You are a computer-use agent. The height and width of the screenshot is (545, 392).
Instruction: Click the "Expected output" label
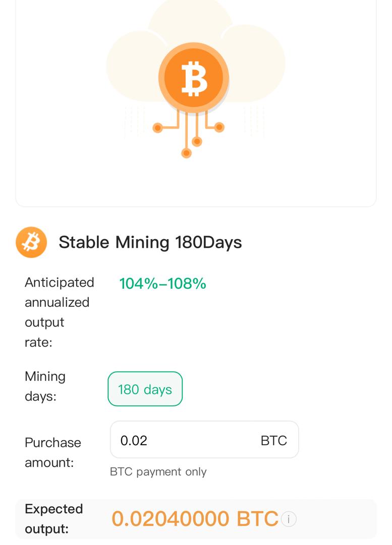tap(53, 519)
